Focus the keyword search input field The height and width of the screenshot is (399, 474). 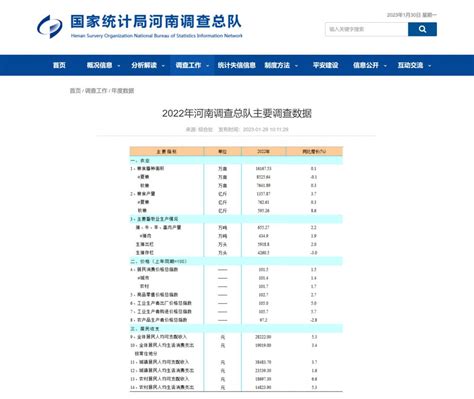pos(366,29)
